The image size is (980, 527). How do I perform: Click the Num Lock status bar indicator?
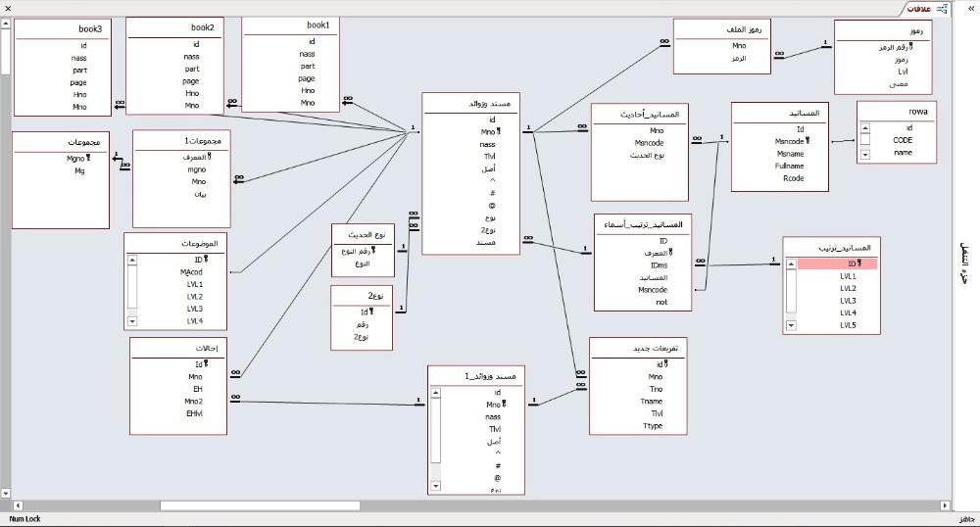point(25,519)
